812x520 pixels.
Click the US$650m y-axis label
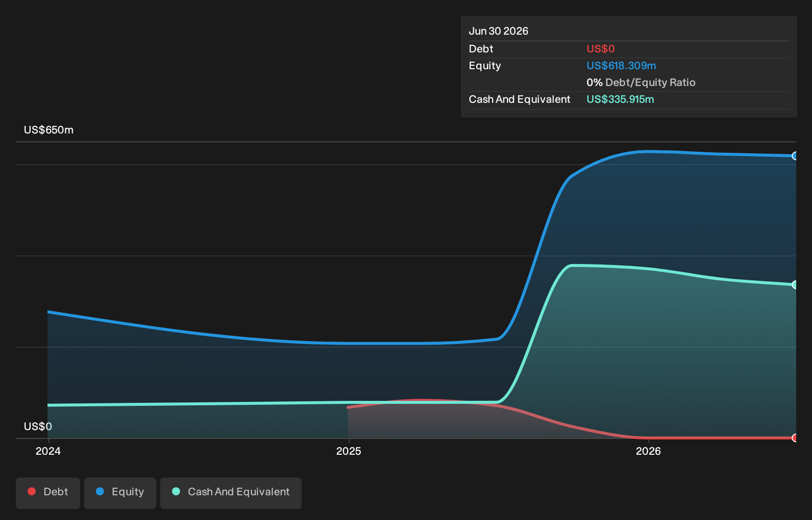click(x=48, y=130)
